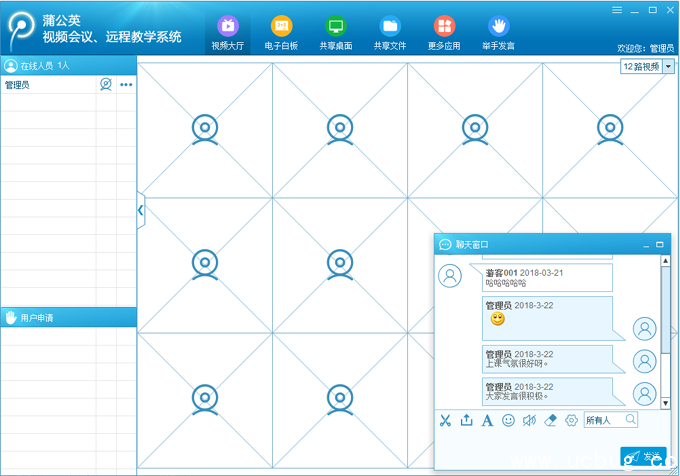The width and height of the screenshot is (680, 476).
Task: Open the emoji picker in chat
Action: [x=508, y=420]
